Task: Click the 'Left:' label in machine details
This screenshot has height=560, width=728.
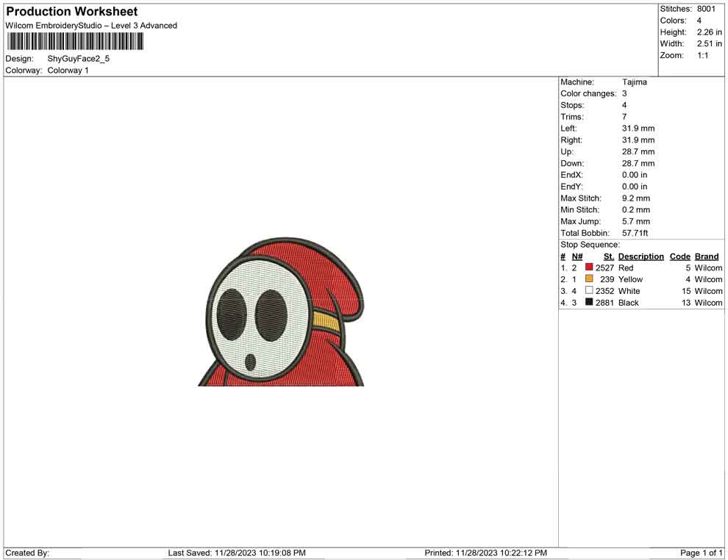Action: [568, 129]
